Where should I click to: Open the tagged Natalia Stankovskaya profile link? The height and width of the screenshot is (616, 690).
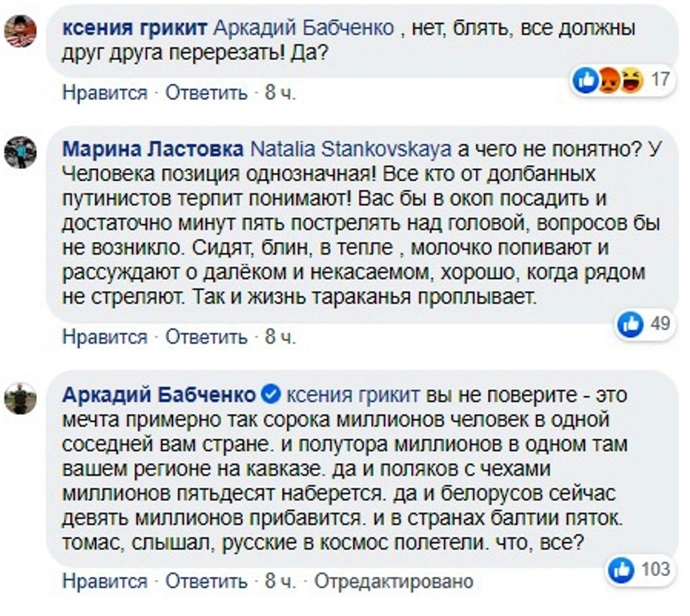click(x=351, y=150)
